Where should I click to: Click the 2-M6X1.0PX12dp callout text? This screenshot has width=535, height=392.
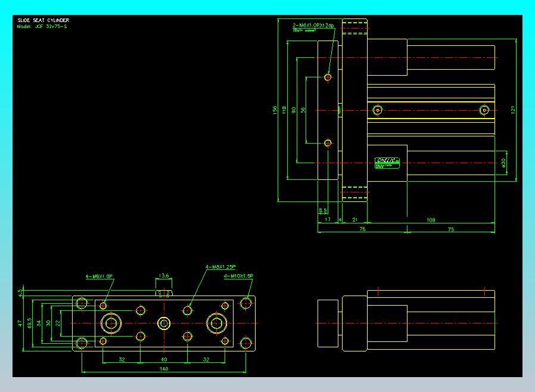[313, 25]
